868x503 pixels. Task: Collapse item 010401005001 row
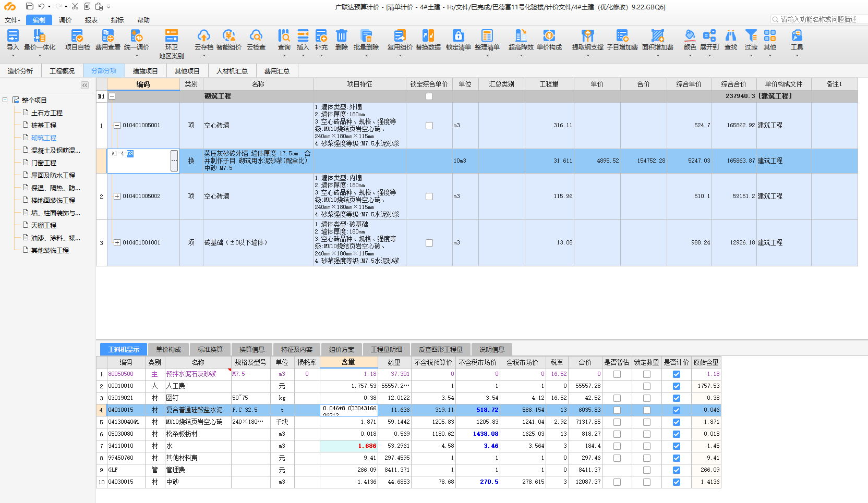[x=117, y=126]
